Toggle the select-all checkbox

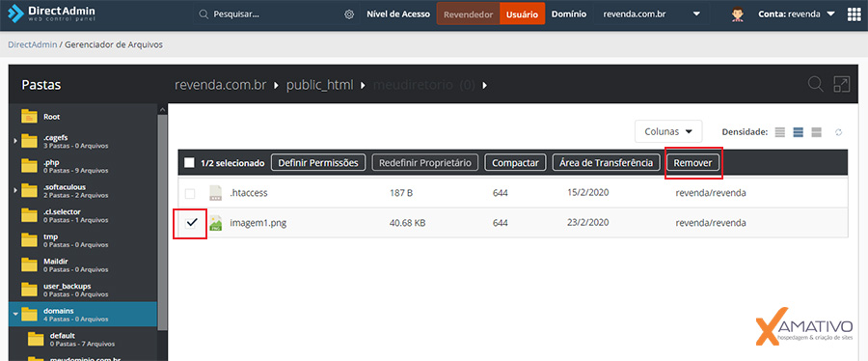point(189,163)
